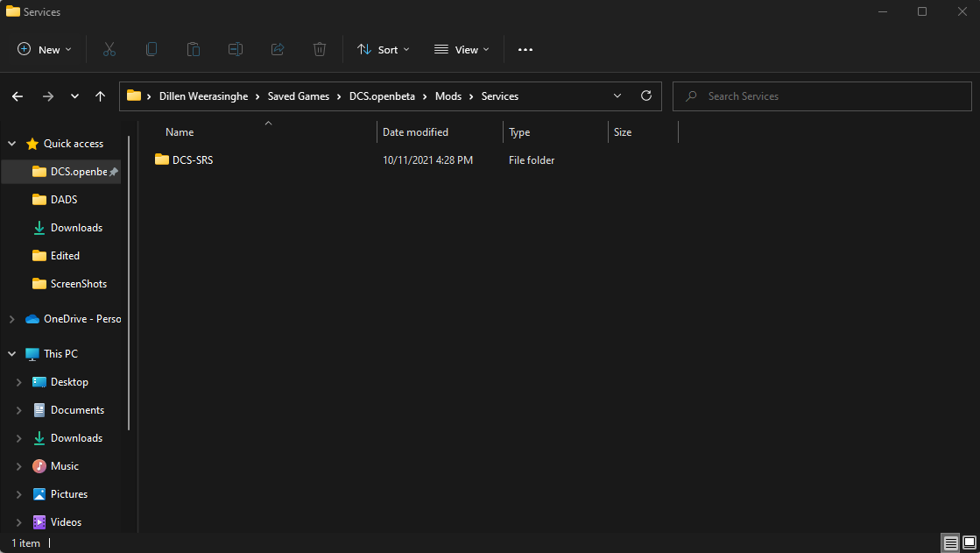Click the search magnifier icon
980x553 pixels.
[x=691, y=96]
